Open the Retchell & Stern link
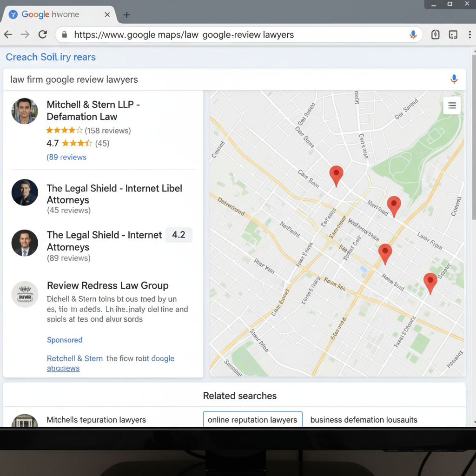This screenshot has height=476, width=476. (x=75, y=358)
